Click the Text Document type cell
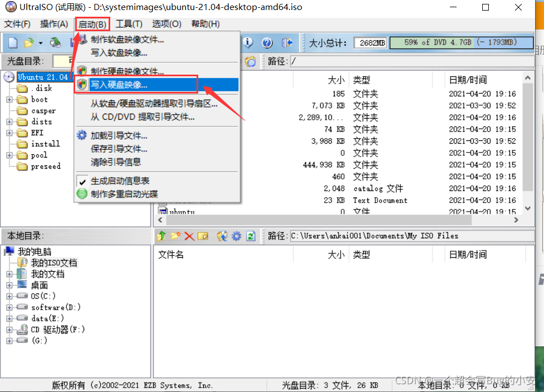544x392 pixels. click(x=380, y=200)
